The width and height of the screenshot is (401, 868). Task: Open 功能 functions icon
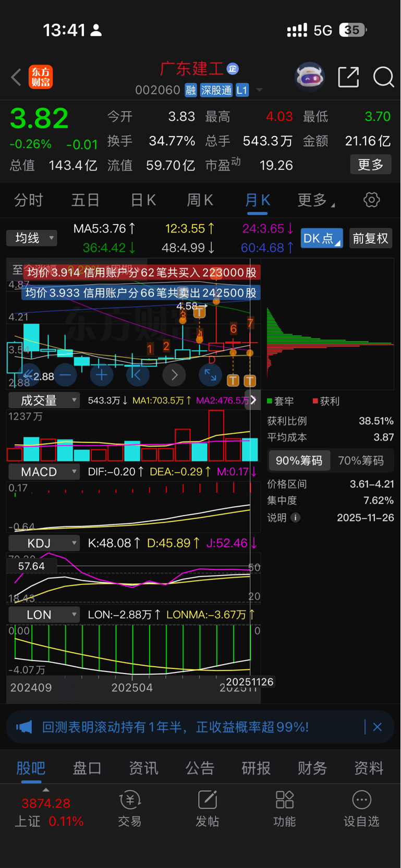pos(284,809)
